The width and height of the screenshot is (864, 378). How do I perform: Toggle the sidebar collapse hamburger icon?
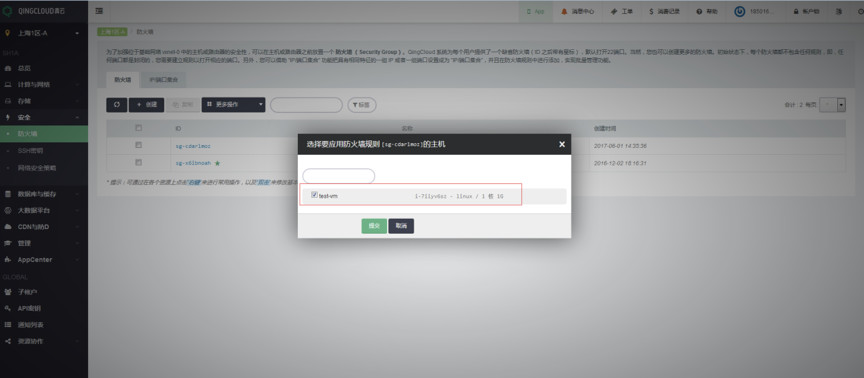99,11
